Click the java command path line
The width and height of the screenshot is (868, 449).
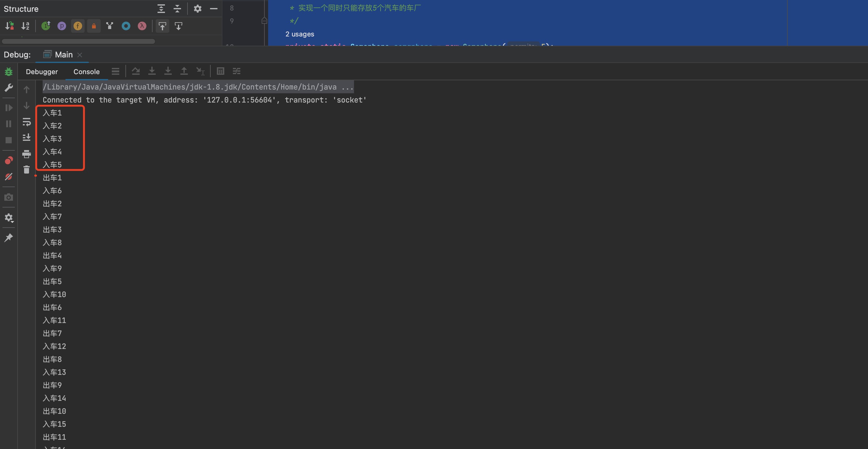click(198, 87)
